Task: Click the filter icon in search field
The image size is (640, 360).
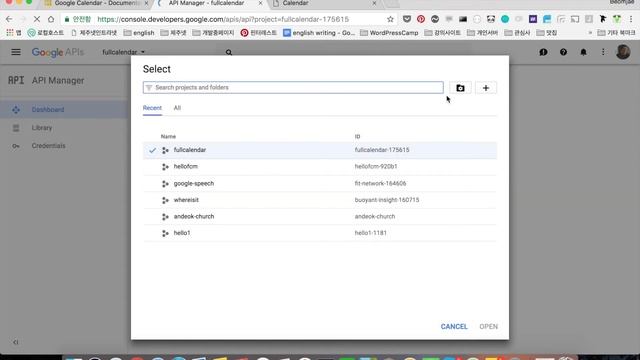Action: [149, 87]
